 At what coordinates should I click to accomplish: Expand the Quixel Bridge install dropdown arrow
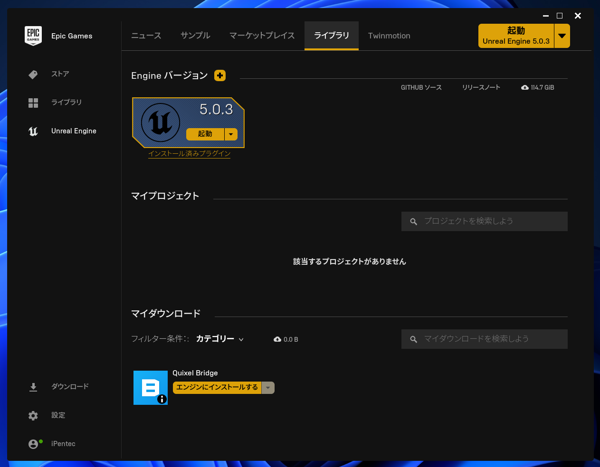pyautogui.click(x=268, y=387)
